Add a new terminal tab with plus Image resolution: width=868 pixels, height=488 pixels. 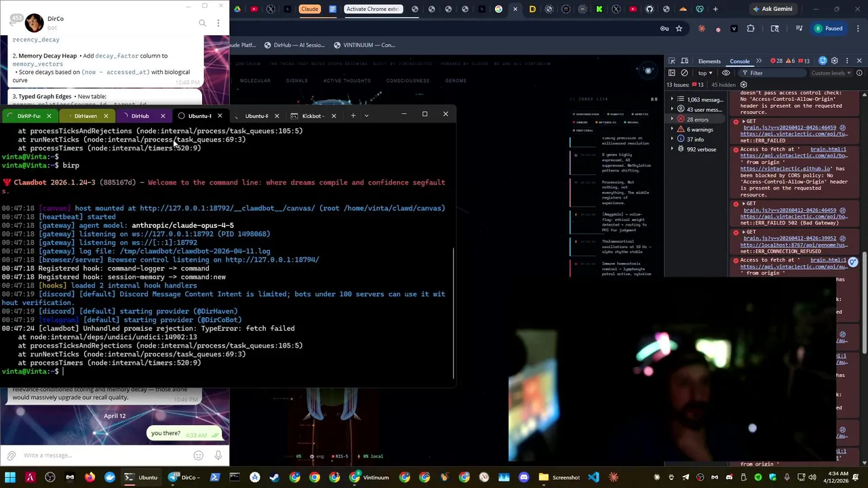point(353,115)
